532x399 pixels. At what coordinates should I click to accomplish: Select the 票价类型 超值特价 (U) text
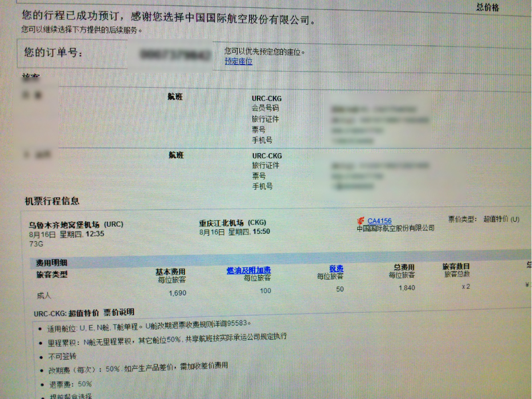click(x=484, y=219)
